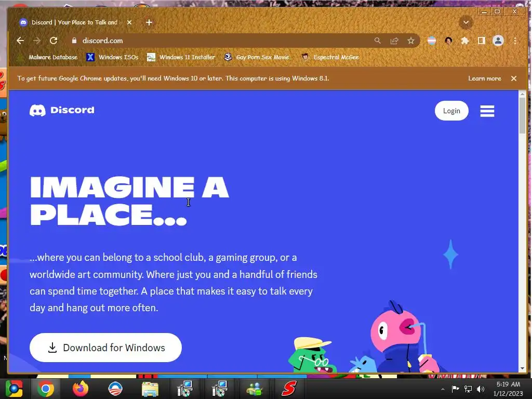Open the Extensions puzzle piece menu

(465, 41)
